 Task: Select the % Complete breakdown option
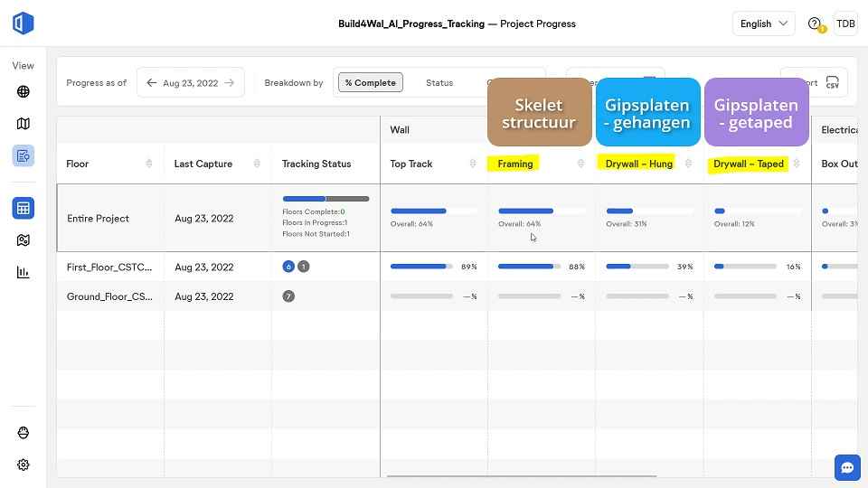click(371, 83)
